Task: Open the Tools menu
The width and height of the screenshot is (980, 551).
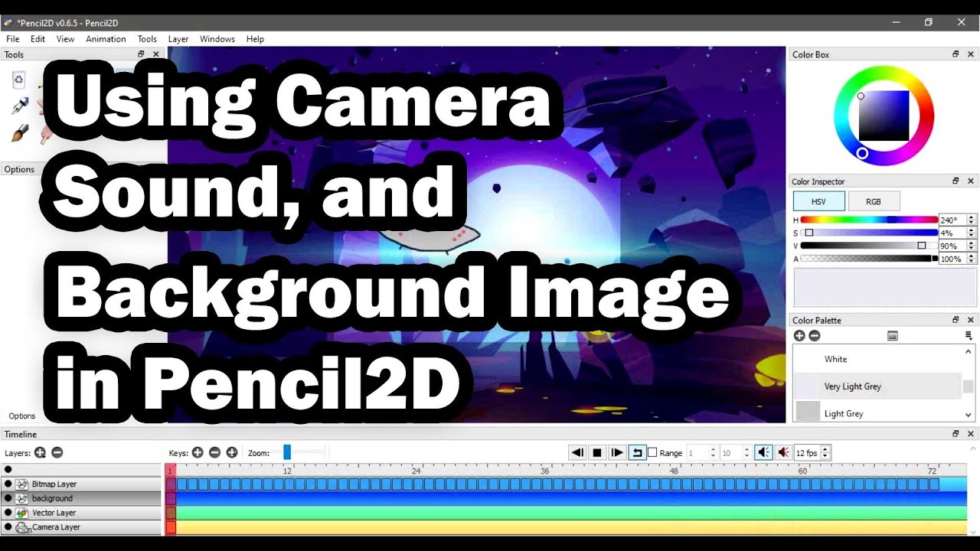Action: click(x=147, y=39)
